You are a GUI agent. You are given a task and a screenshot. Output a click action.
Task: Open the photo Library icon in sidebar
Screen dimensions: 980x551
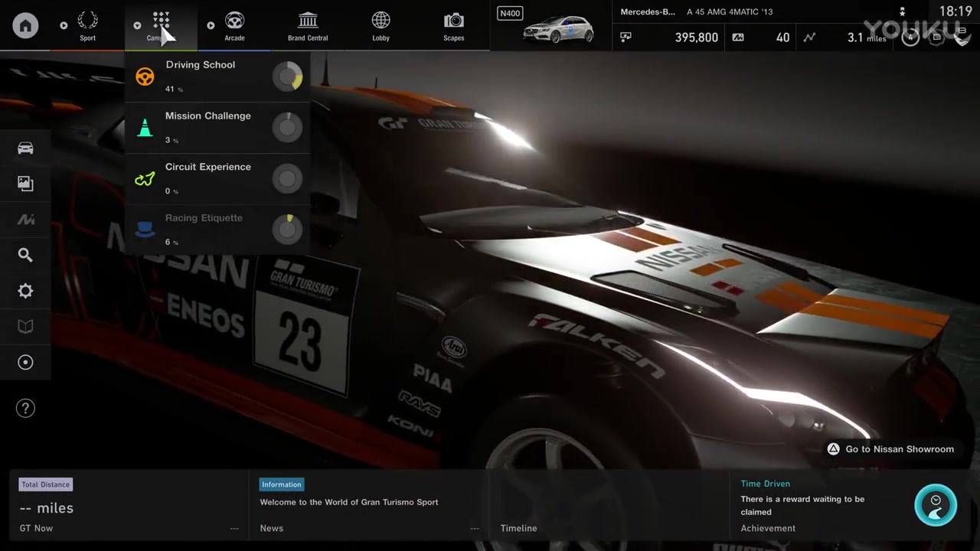[x=25, y=184]
